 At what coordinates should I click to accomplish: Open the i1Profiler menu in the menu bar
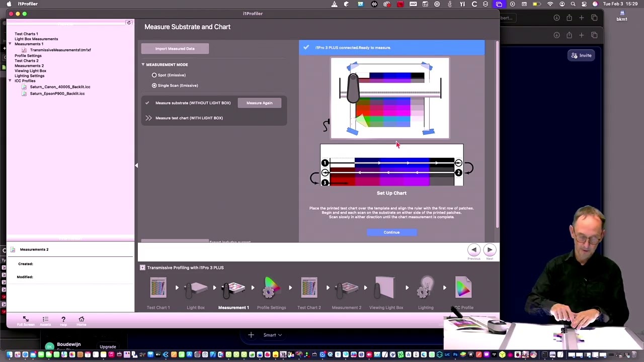[28, 4]
